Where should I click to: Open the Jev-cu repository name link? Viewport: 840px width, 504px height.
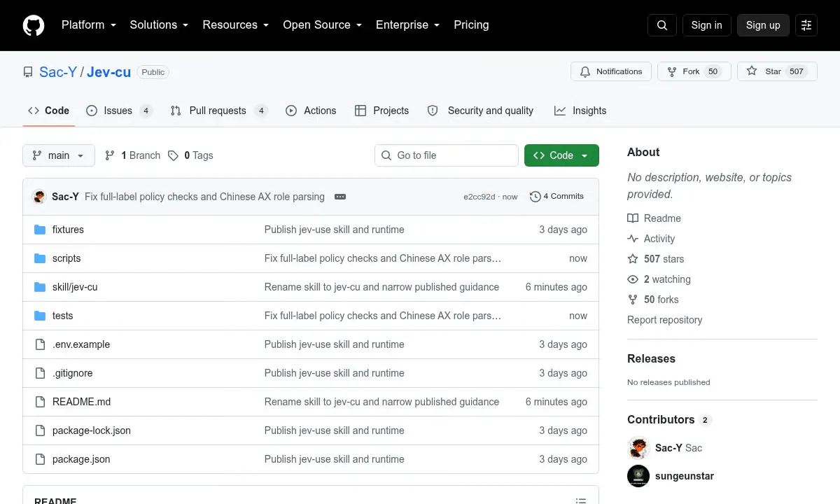click(x=109, y=71)
